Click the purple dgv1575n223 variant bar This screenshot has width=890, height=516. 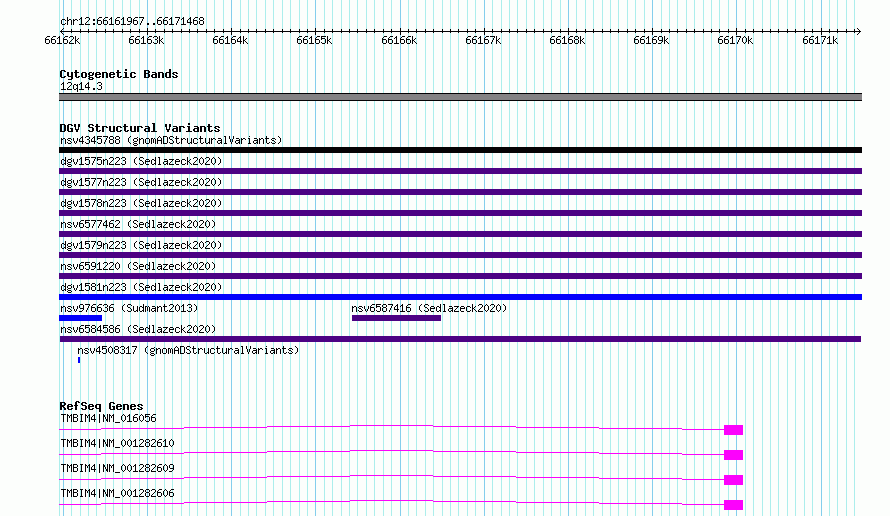point(460,171)
